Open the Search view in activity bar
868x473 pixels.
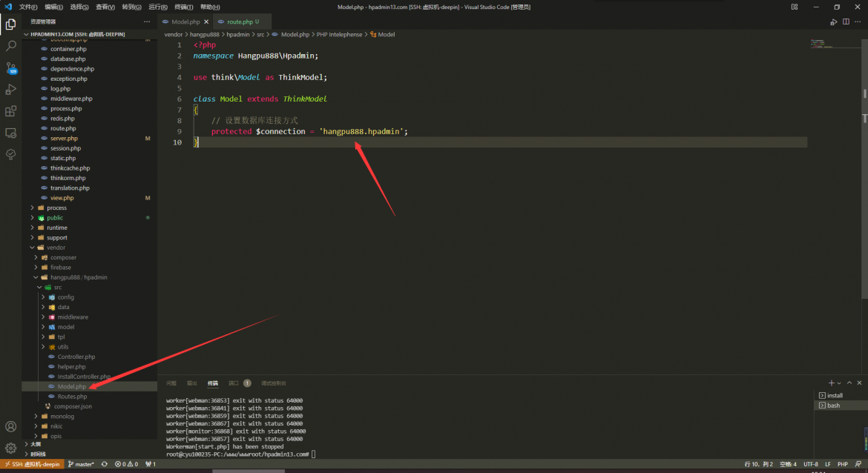point(10,47)
